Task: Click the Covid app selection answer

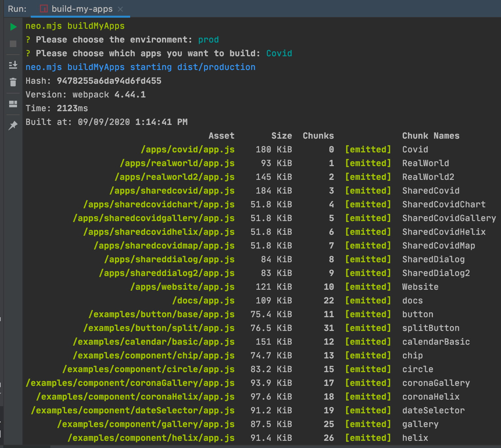Action: point(279,53)
